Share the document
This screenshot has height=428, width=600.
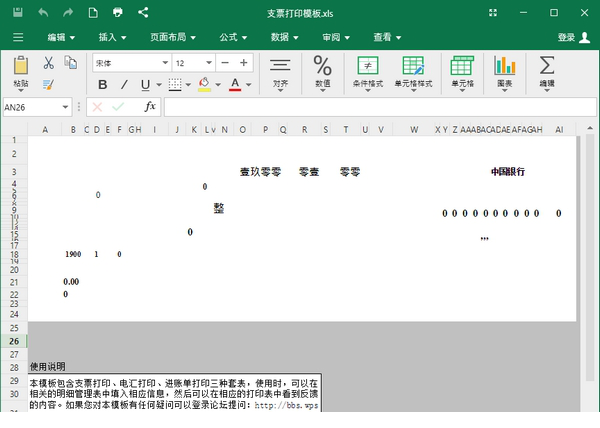(x=143, y=13)
